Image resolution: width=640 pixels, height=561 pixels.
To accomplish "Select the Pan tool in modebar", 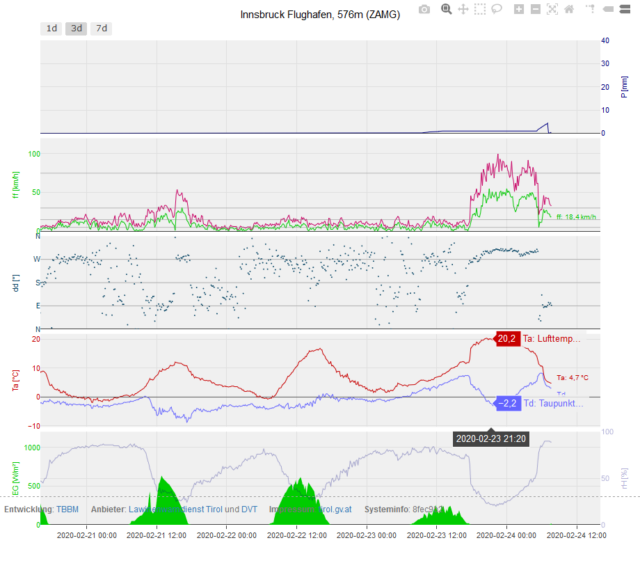I will click(x=463, y=9).
